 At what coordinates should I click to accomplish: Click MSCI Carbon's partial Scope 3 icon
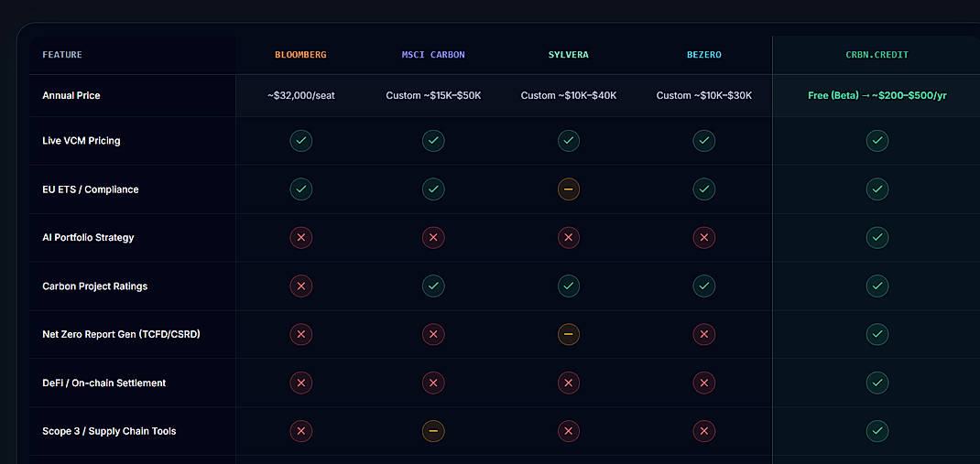point(433,431)
